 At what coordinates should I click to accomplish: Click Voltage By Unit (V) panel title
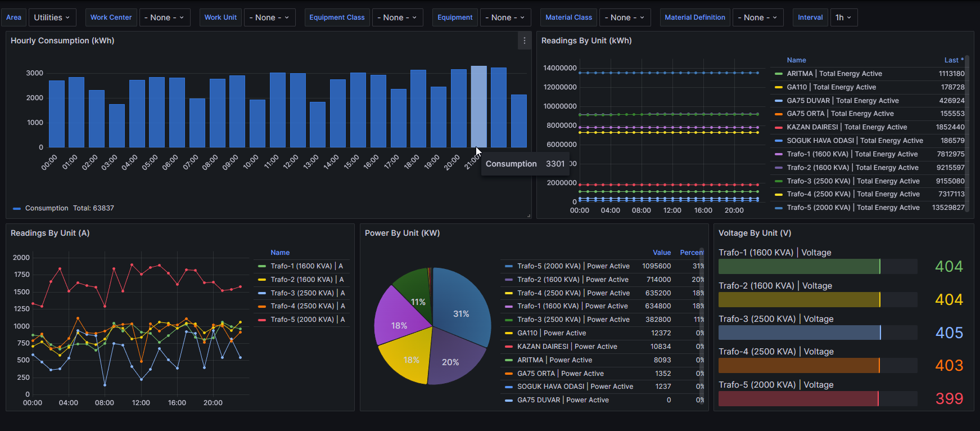point(755,233)
